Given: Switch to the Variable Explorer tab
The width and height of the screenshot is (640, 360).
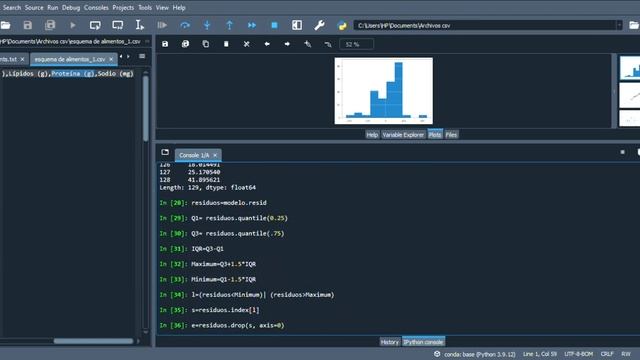Looking at the screenshot, I should click(403, 135).
